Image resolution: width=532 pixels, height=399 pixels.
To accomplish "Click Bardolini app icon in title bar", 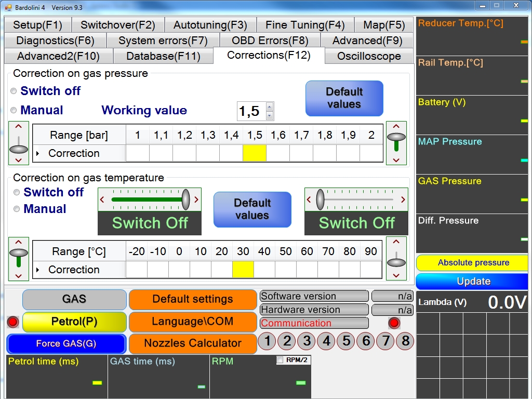I will pyautogui.click(x=8, y=7).
